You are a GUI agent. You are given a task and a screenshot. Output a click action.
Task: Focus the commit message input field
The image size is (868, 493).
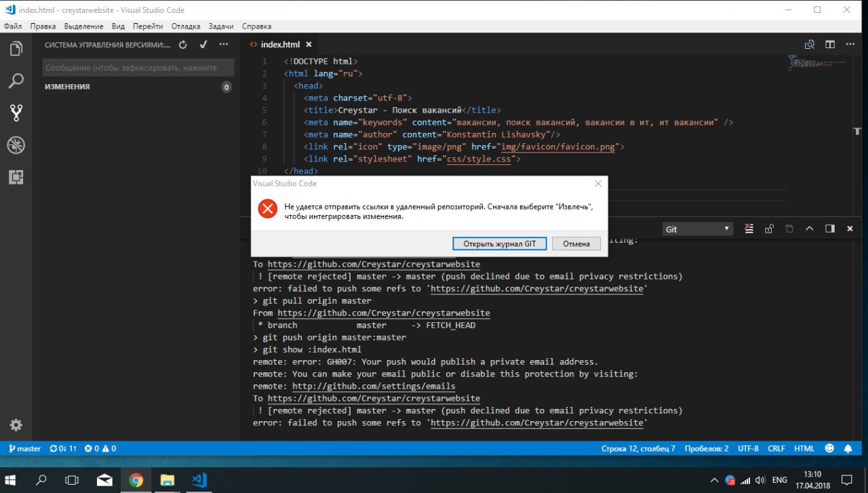(x=138, y=68)
